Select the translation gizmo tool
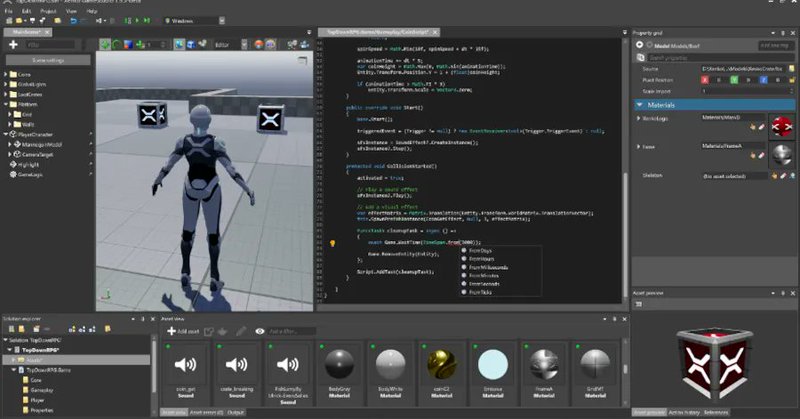Viewport: 800px width, 419px height. (x=105, y=45)
